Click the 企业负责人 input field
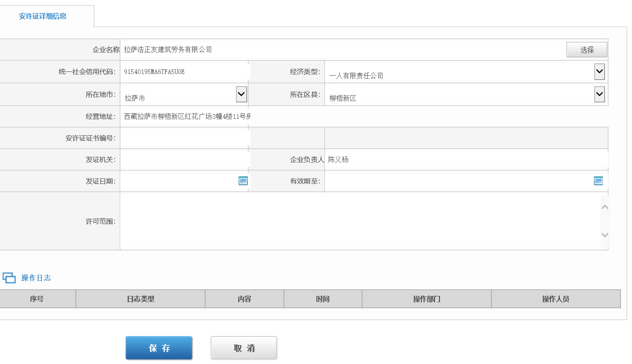 [465, 160]
